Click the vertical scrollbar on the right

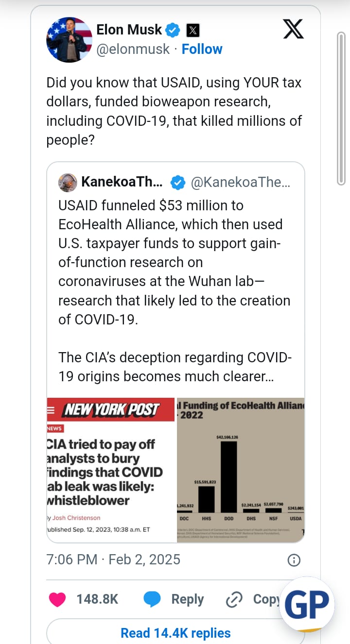pyautogui.click(x=341, y=109)
